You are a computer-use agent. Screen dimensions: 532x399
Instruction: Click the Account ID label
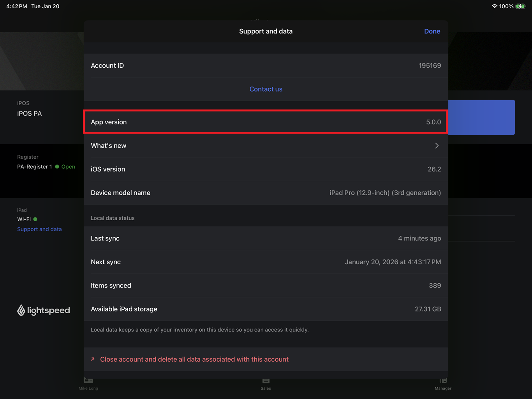coord(107,65)
